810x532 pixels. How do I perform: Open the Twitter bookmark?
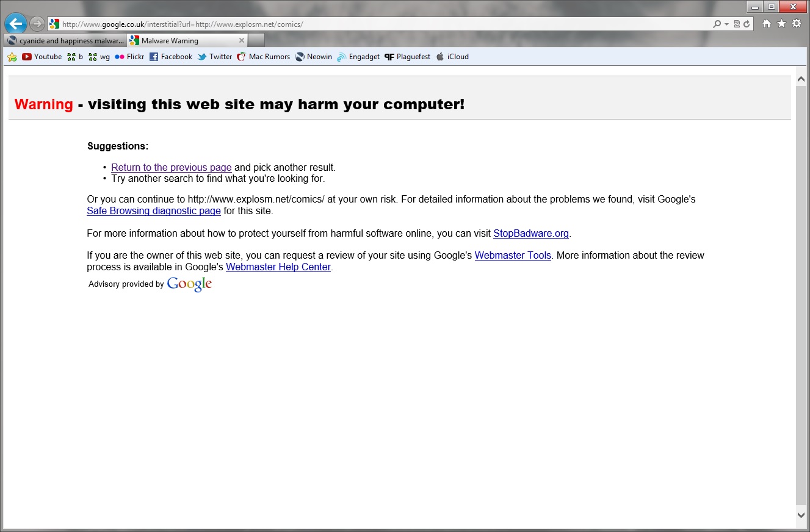[215, 57]
